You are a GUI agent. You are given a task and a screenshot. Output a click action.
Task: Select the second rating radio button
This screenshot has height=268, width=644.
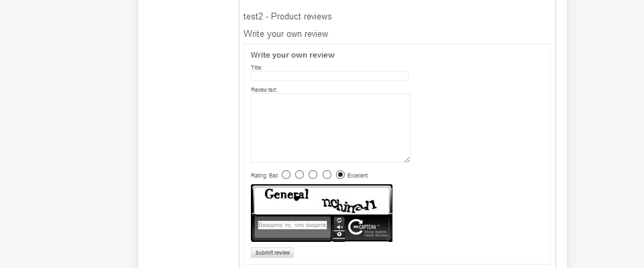300,175
